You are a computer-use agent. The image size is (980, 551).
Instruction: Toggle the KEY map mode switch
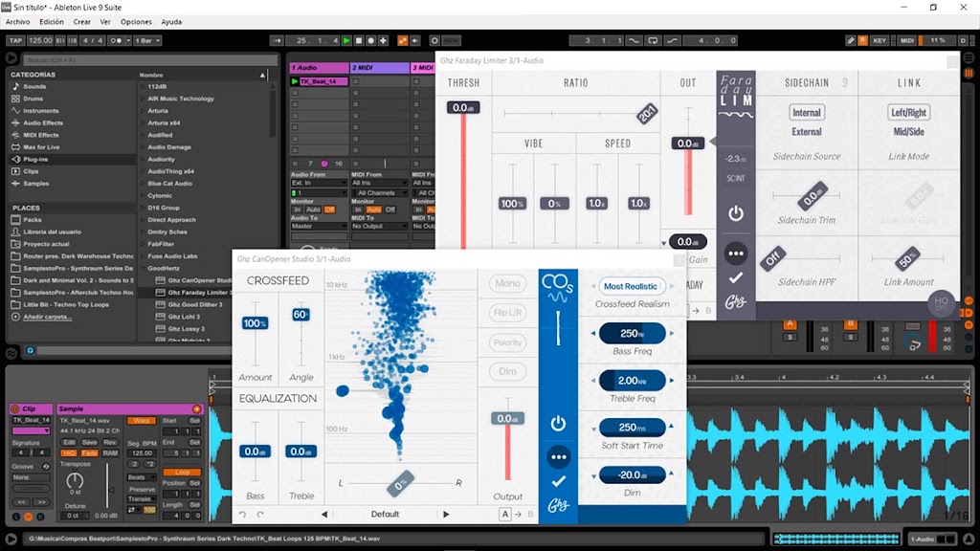tap(880, 40)
